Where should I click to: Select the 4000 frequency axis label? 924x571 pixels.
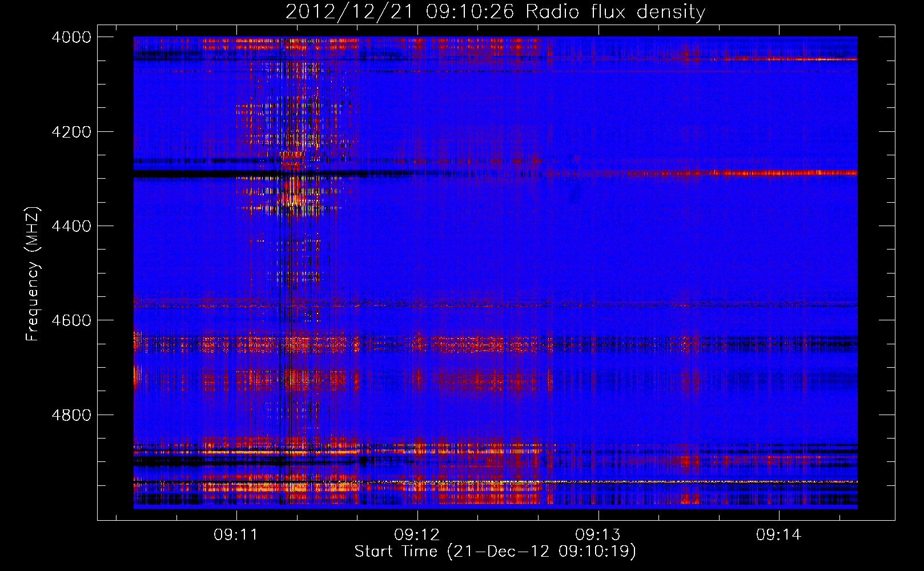click(71, 37)
